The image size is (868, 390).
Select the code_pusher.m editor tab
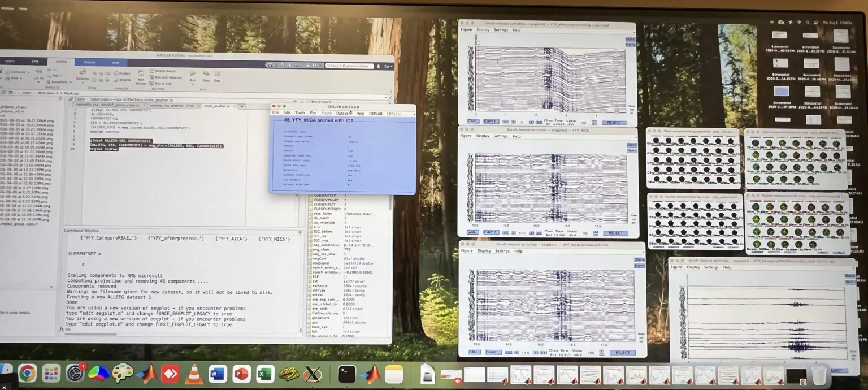tap(218, 106)
